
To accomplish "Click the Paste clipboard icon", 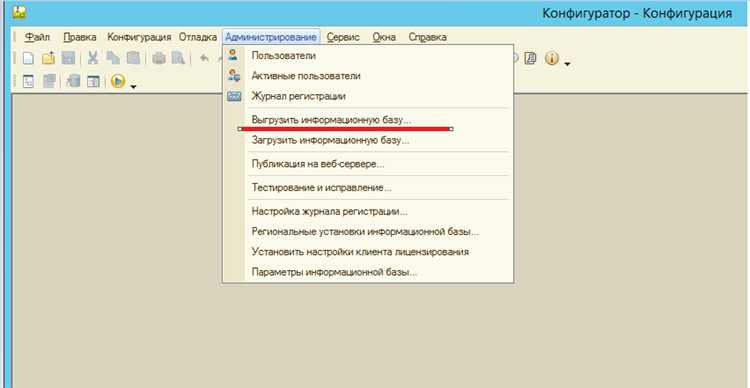I will coord(133,58).
